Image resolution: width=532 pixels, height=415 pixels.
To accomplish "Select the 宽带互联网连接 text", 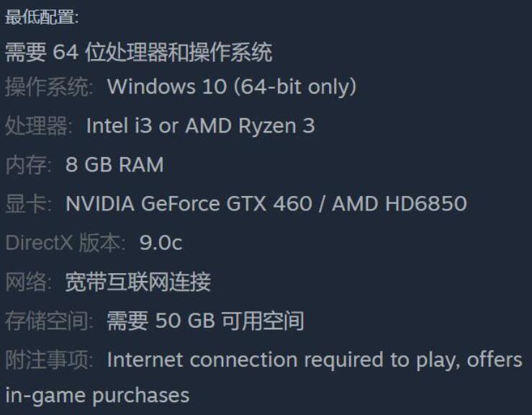I will pos(138,282).
